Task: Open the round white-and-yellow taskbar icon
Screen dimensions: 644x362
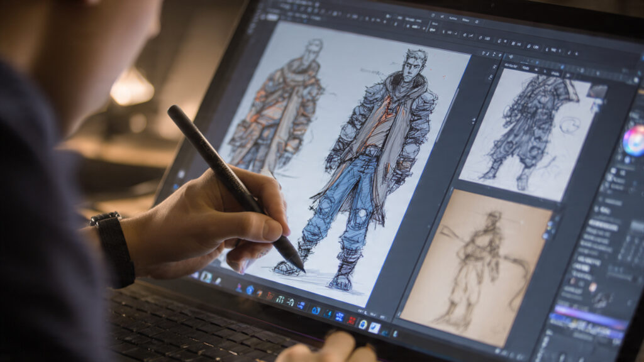Action: pos(363,324)
